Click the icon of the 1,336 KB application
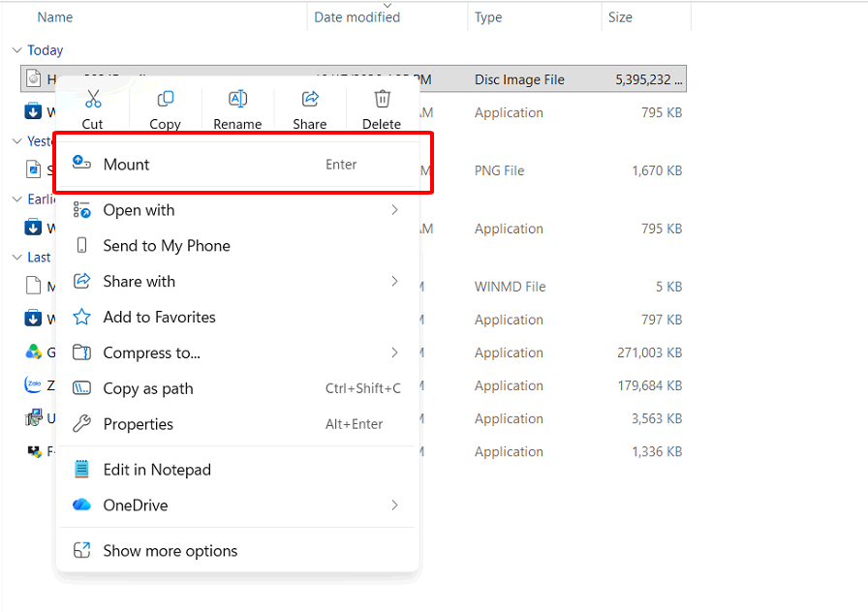Viewport: 868px width, 612px height. (x=34, y=451)
